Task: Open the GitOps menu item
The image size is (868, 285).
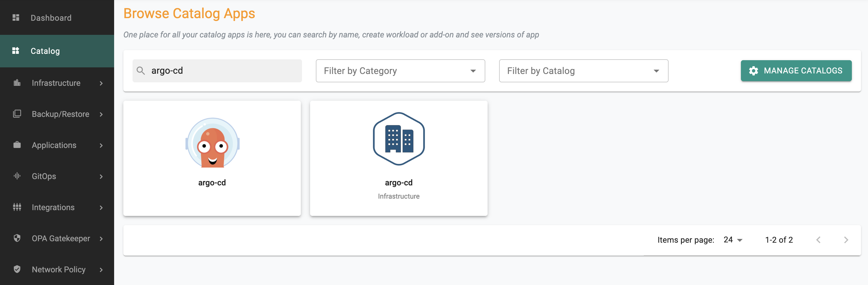Action: pyautogui.click(x=57, y=176)
